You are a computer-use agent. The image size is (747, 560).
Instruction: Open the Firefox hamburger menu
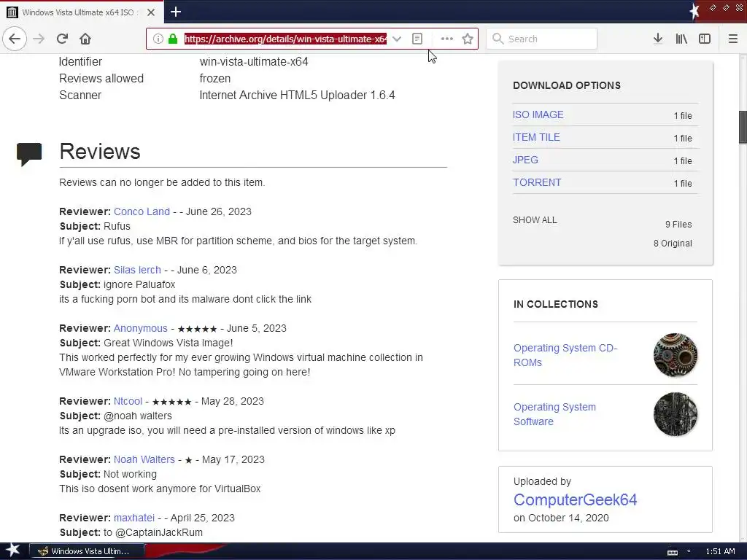(733, 39)
